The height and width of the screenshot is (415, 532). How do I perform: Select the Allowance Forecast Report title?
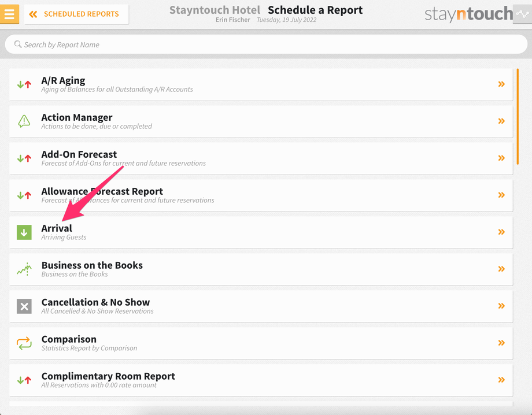click(x=102, y=191)
